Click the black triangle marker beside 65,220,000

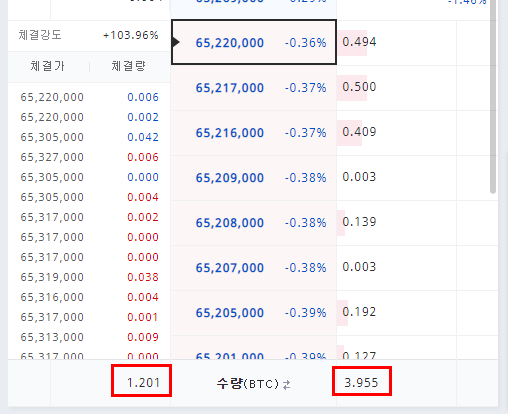(176, 42)
